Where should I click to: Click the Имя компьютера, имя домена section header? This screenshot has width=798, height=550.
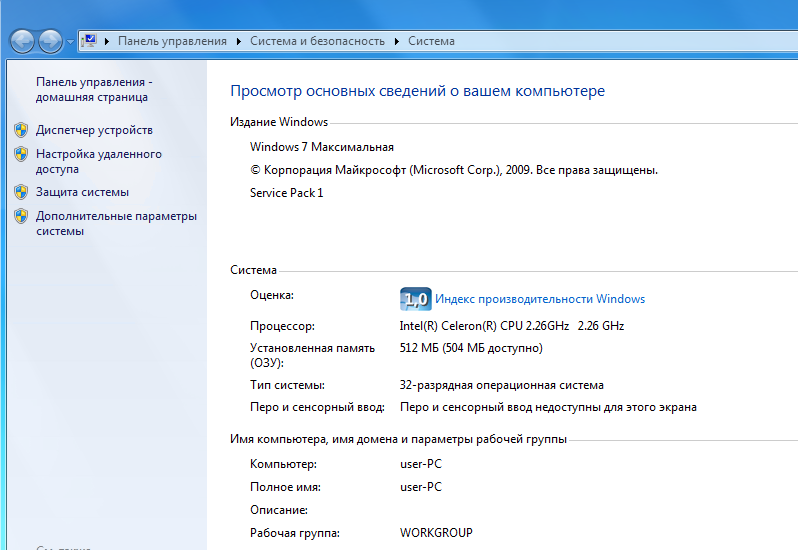[x=398, y=439]
